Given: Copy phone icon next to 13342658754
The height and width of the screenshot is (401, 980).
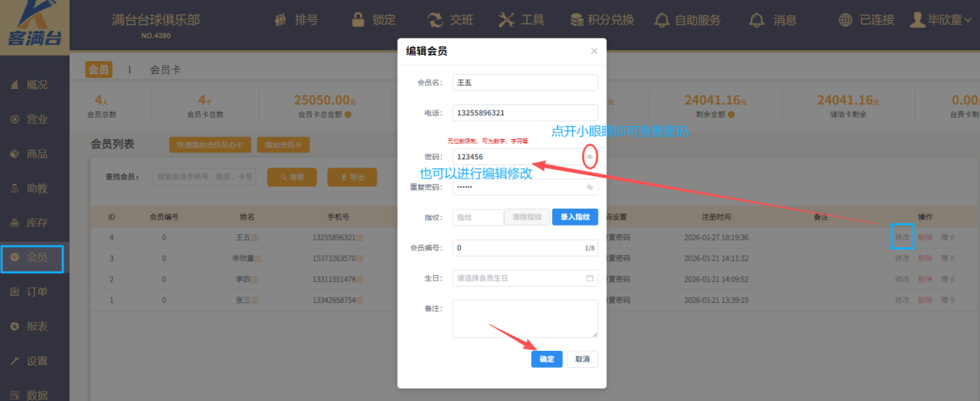Looking at the screenshot, I should [x=360, y=300].
